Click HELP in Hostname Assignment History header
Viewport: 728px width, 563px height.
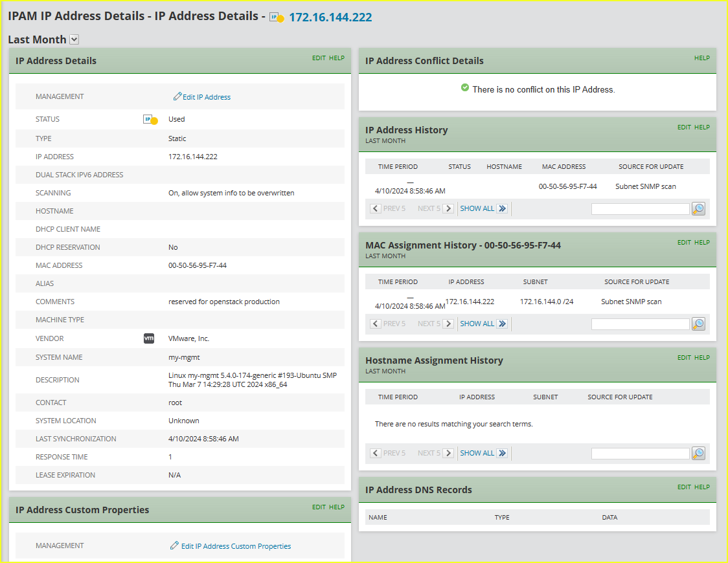tap(702, 358)
